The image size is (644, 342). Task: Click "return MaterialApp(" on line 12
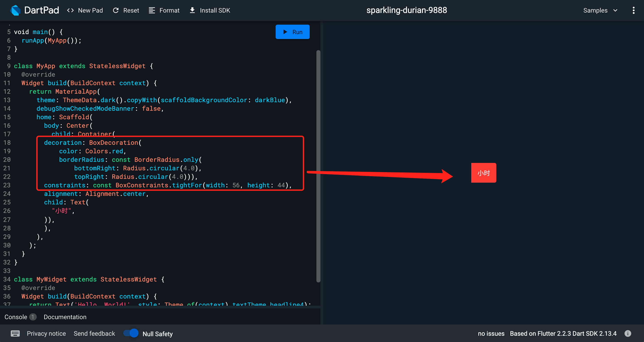point(65,91)
